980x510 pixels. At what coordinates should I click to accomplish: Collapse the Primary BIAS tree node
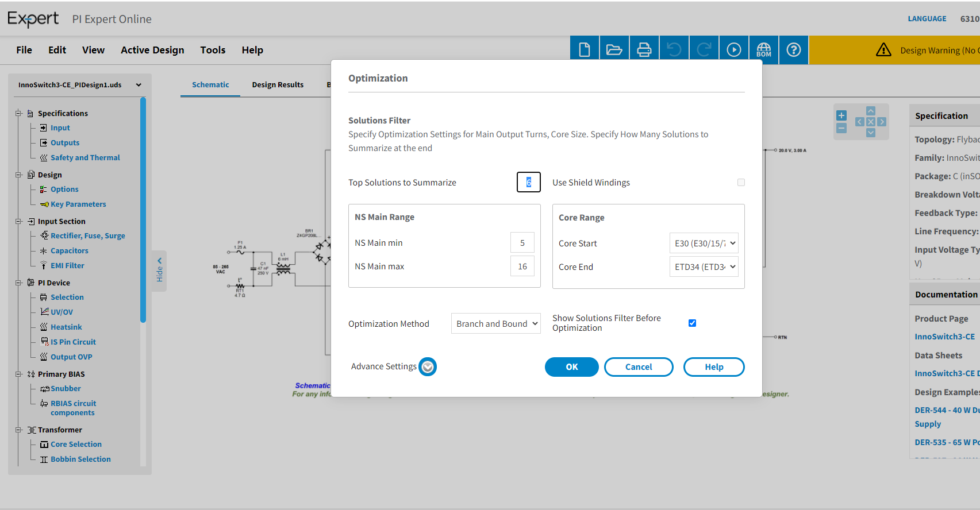18,374
